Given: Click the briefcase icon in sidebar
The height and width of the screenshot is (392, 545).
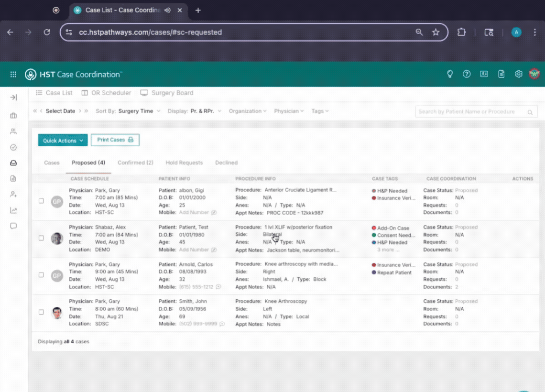Looking at the screenshot, I should [x=13, y=116].
